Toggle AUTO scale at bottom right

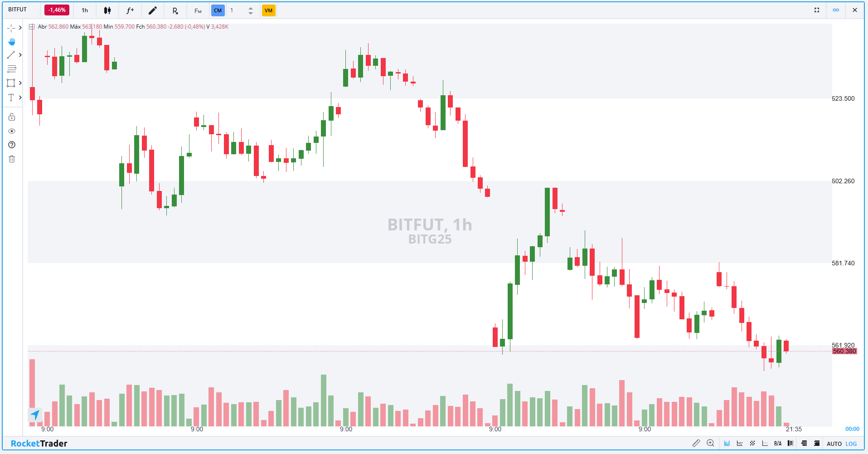834,444
